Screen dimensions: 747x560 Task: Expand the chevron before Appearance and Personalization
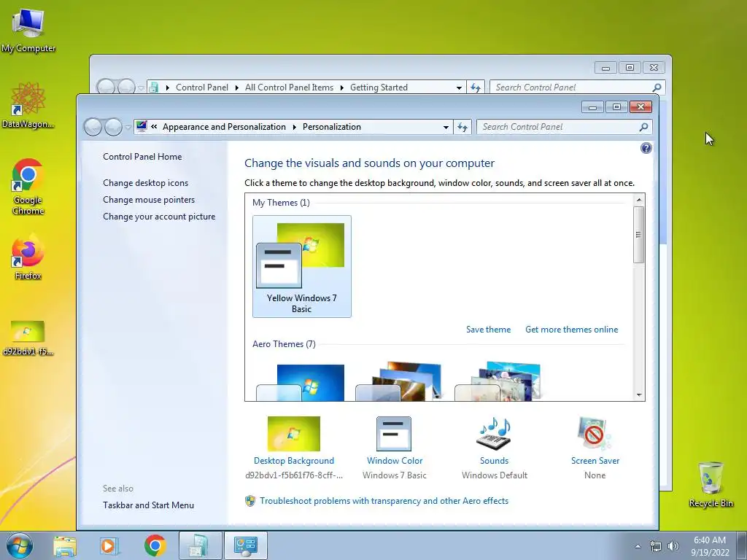[x=154, y=127]
